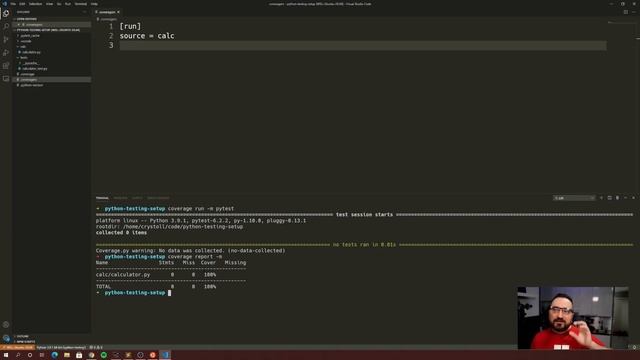Open the Explorer view in activity bar
Image resolution: width=640 pixels, height=360 pixels.
(6, 13)
